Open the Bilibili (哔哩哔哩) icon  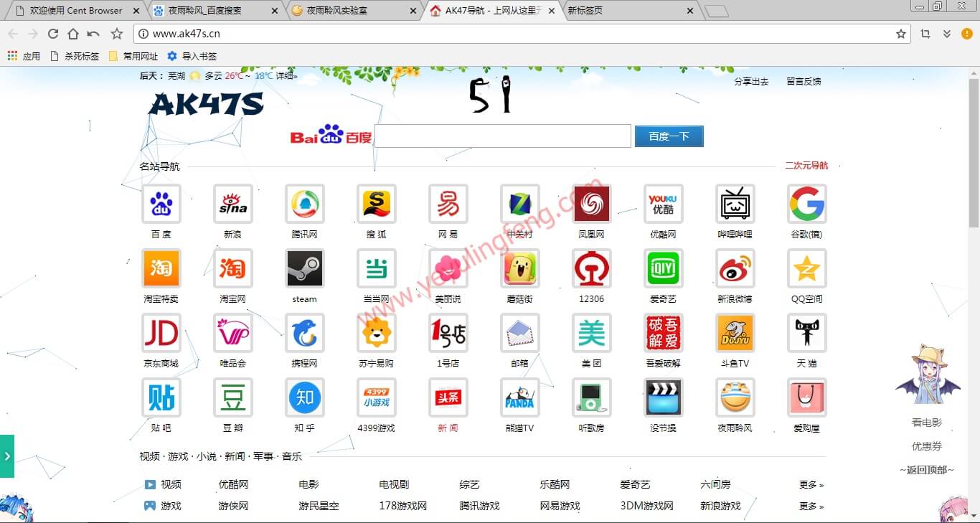tap(735, 204)
